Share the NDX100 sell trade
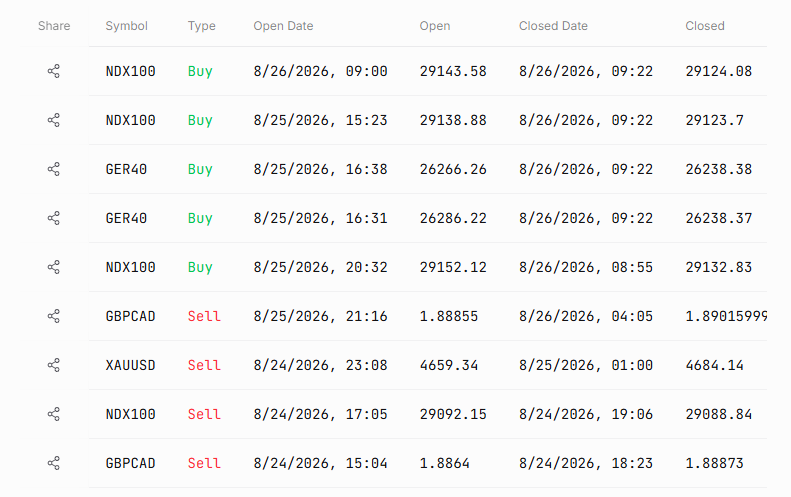Viewport: 791px width, 497px height. tap(53, 414)
